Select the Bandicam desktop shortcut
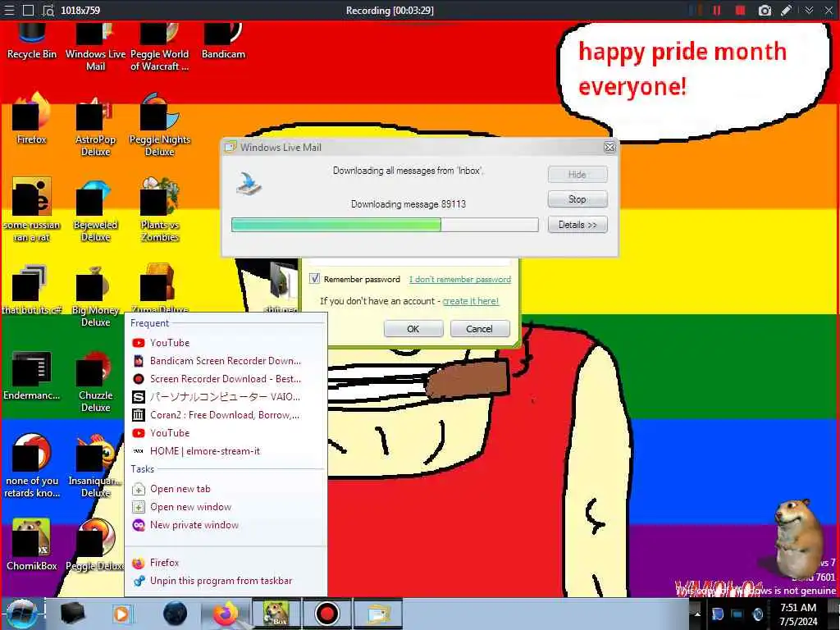Screen dimensions: 840x630 click(223, 42)
